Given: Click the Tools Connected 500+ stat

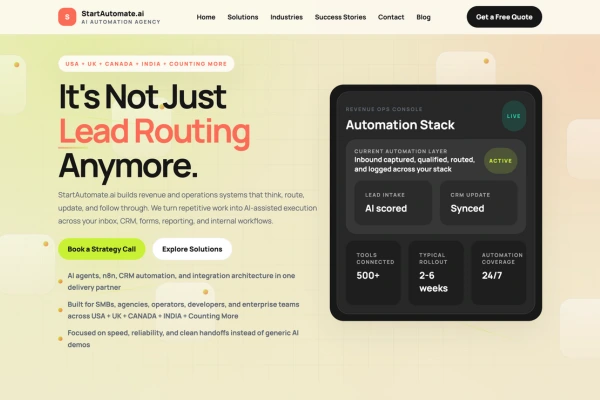Looking at the screenshot, I should [373, 273].
